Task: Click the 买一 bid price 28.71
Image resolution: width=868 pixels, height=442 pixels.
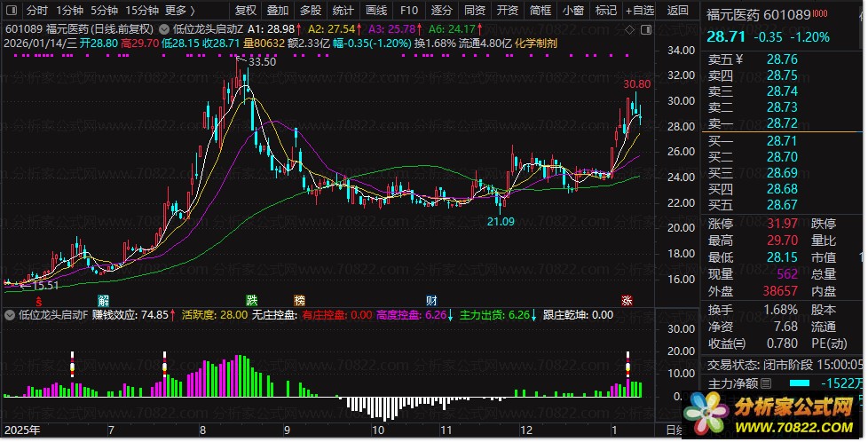Action: click(782, 141)
